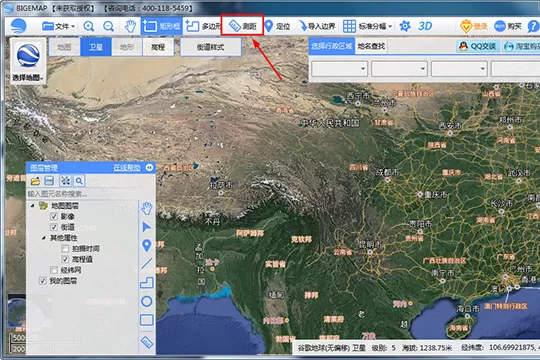Select the 选择行政区域 tab
The height and width of the screenshot is (360, 540).
pos(332,46)
